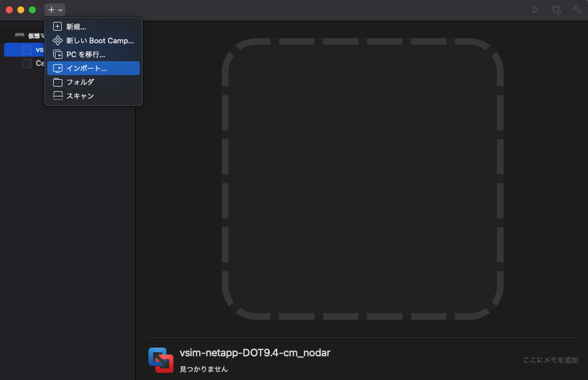Choose PC を移行... menu item

(94, 54)
